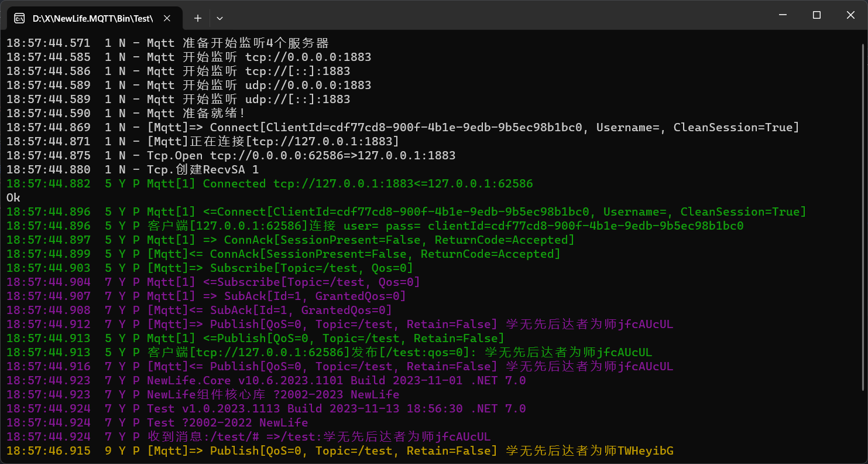Screen dimensions: 868x464
Task: Click the text "udp://[::]:1883"
Action: (297, 99)
